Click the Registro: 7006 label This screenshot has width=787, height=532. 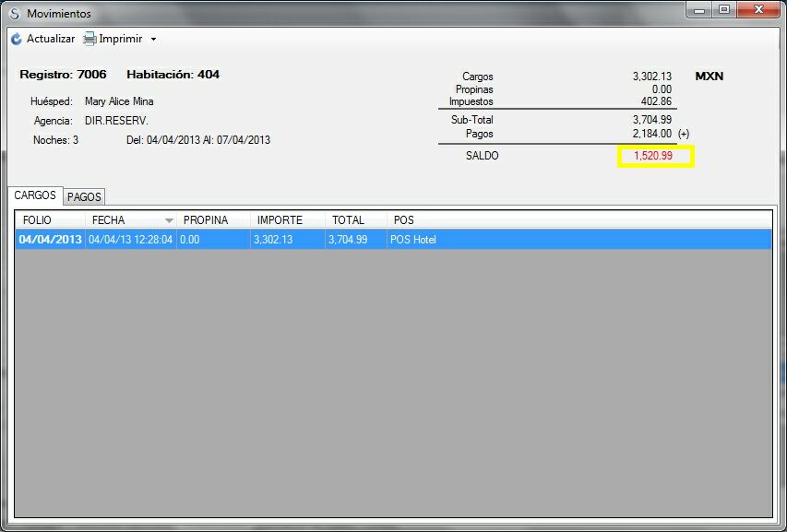pyautogui.click(x=64, y=75)
